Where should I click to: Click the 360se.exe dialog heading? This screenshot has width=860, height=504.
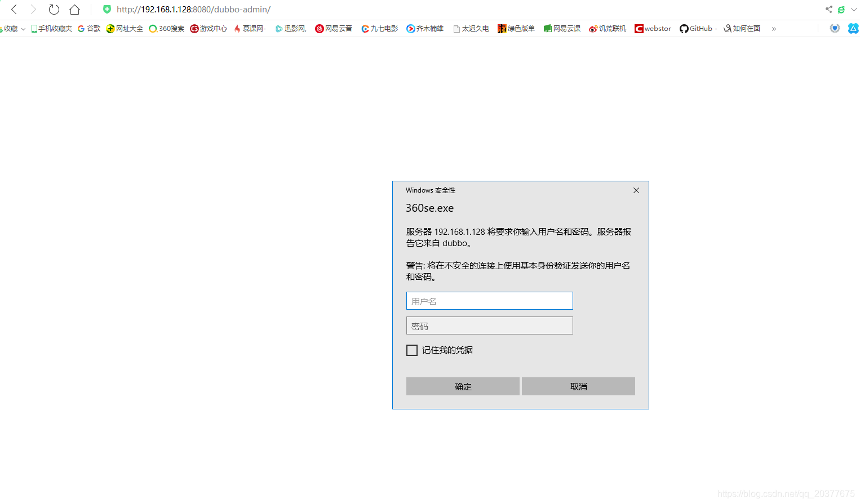429,208
